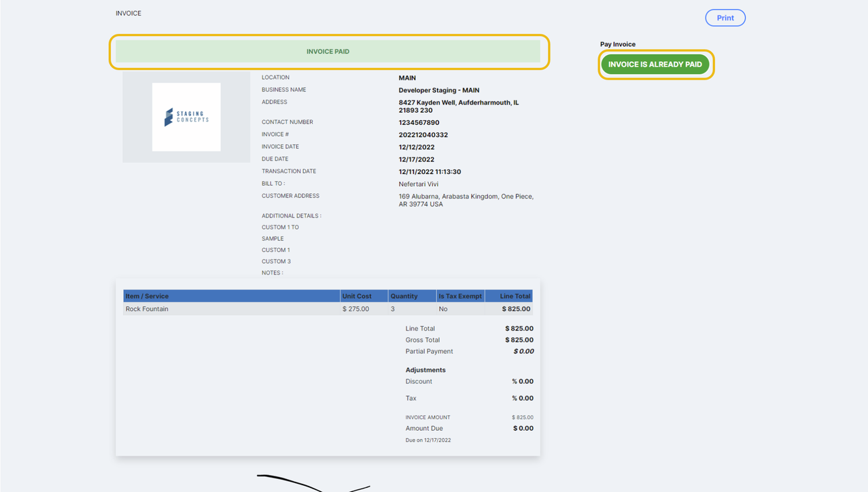The height and width of the screenshot is (492, 868).
Task: Click the Line Total column header
Action: pos(515,296)
